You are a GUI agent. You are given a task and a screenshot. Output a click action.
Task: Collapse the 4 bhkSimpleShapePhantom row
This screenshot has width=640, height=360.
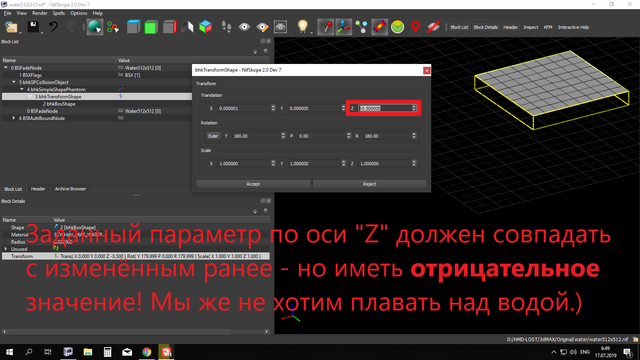pos(22,89)
